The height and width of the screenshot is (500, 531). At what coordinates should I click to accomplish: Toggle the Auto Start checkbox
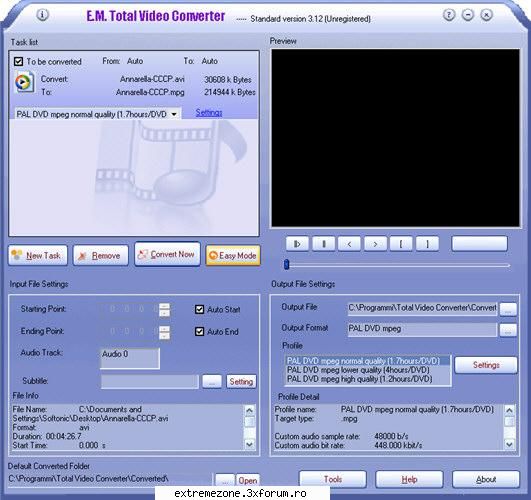[x=199, y=309]
